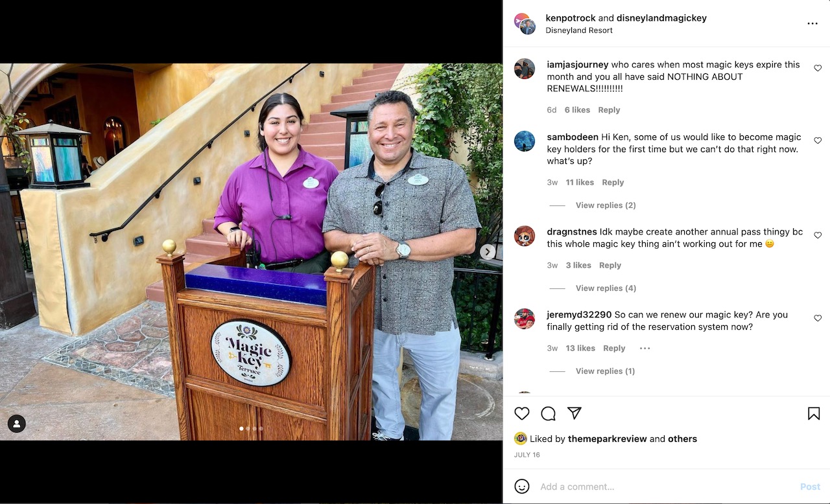Open kenpotrock profile link

tap(571, 18)
